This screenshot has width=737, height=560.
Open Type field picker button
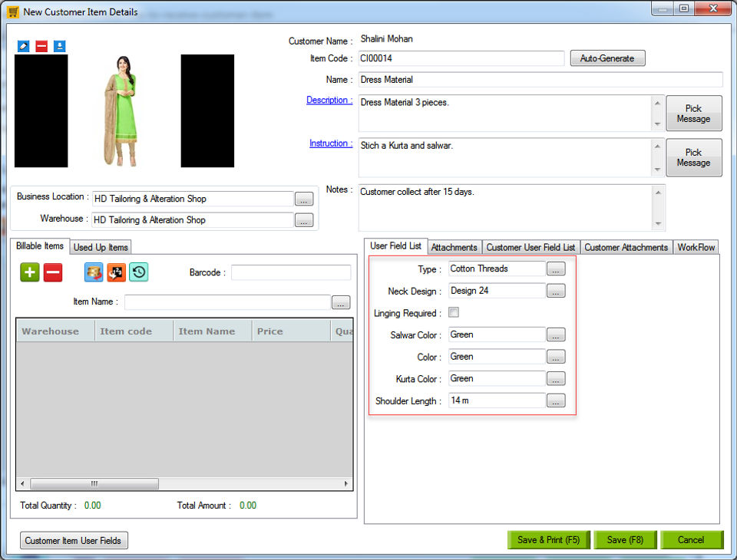[x=556, y=268]
